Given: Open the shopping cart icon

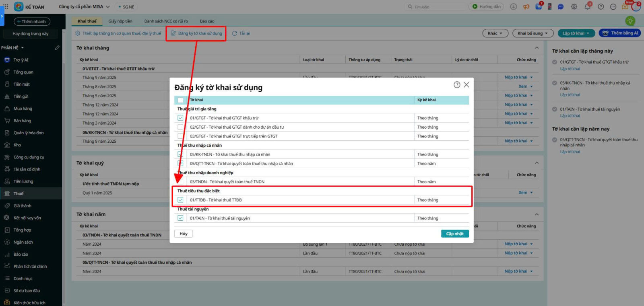Looking at the screenshot, I should 539,7.
